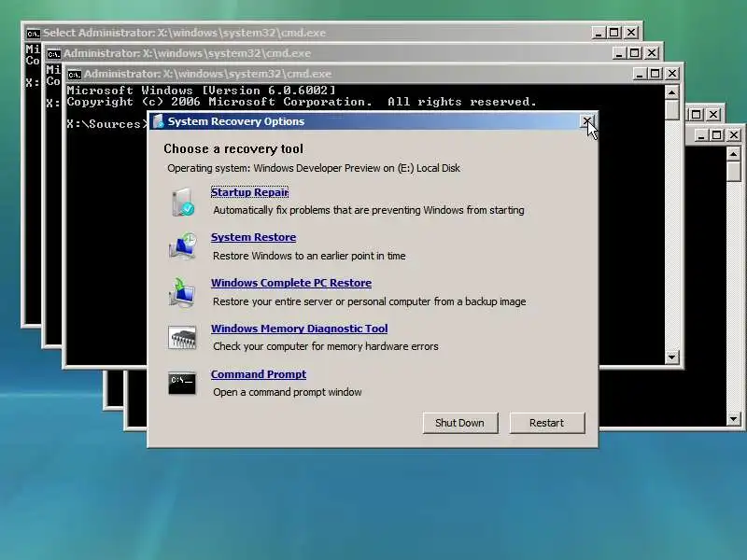Click the 'X:\Sources>' prompt line
The width and height of the screenshot is (747, 560).
point(107,124)
